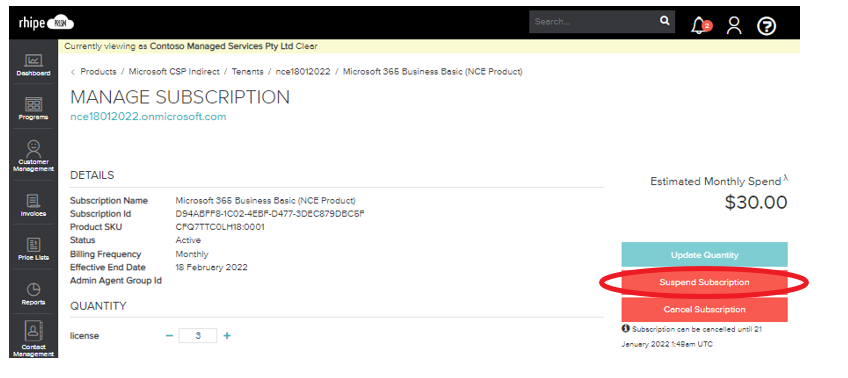Open the notifications bell icon
The image size is (848, 378).
(701, 25)
